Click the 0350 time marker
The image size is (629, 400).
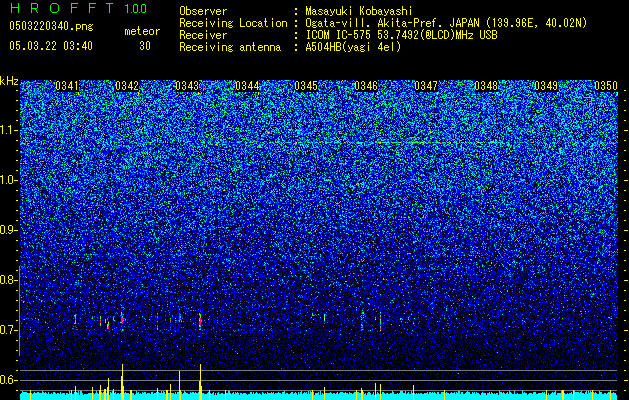(x=606, y=86)
